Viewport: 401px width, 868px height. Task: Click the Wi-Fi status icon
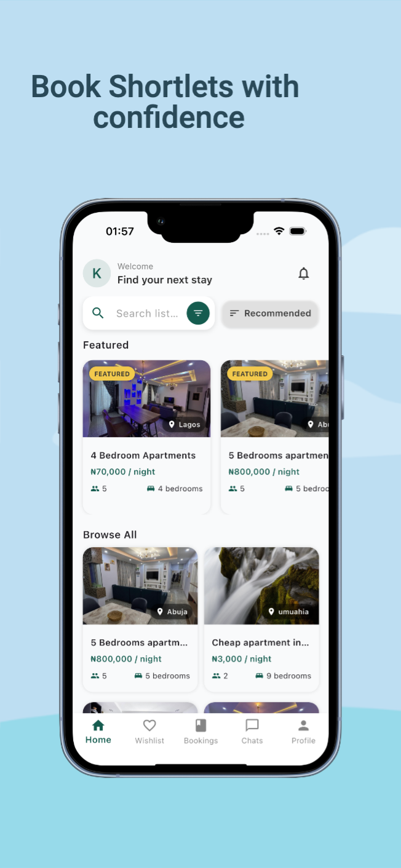[x=279, y=231]
